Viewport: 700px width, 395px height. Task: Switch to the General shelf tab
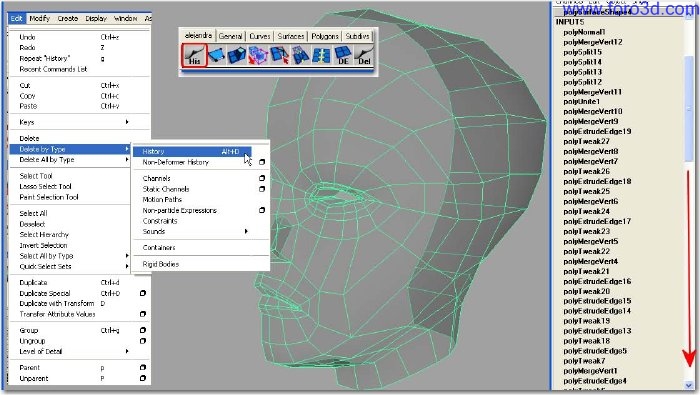tap(230, 36)
